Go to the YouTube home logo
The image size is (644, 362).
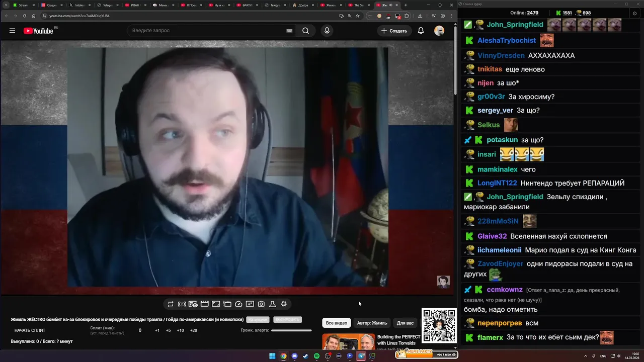pyautogui.click(x=38, y=31)
